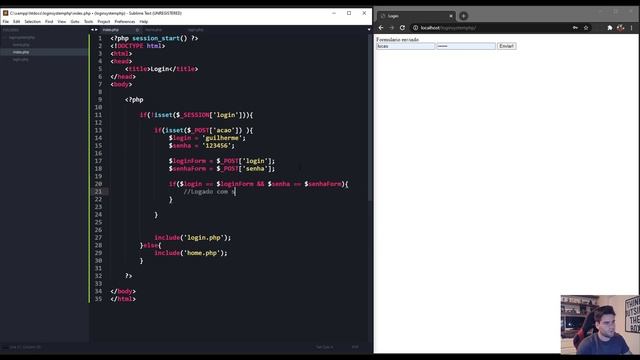Open the Find menu
The height and width of the screenshot is (360, 640).
pyautogui.click(x=49, y=22)
